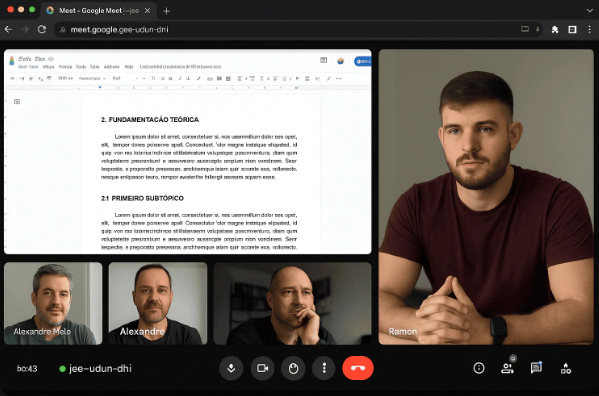Image resolution: width=599 pixels, height=396 pixels.
Task: Click the panel icon left of doc avatar
Action: pos(324,60)
